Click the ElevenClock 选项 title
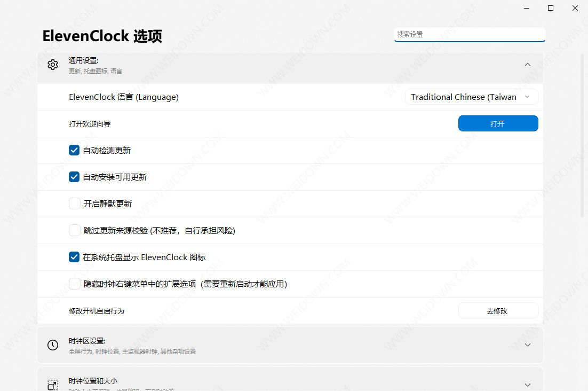The image size is (588, 391). 102,36
